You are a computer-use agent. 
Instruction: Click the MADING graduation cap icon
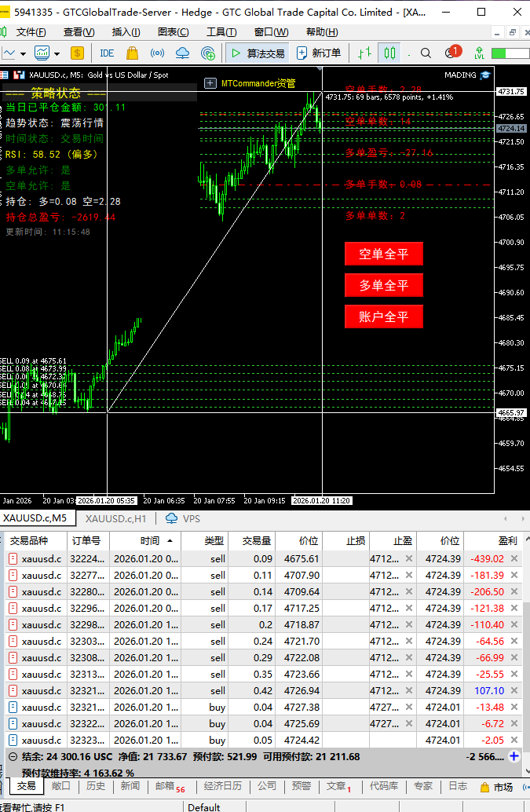485,75
